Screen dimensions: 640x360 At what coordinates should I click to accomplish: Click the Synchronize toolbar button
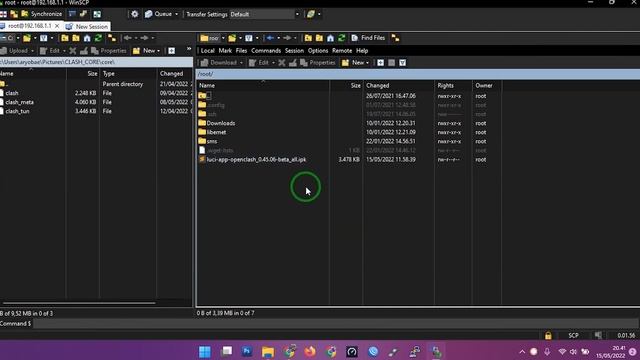(41, 14)
